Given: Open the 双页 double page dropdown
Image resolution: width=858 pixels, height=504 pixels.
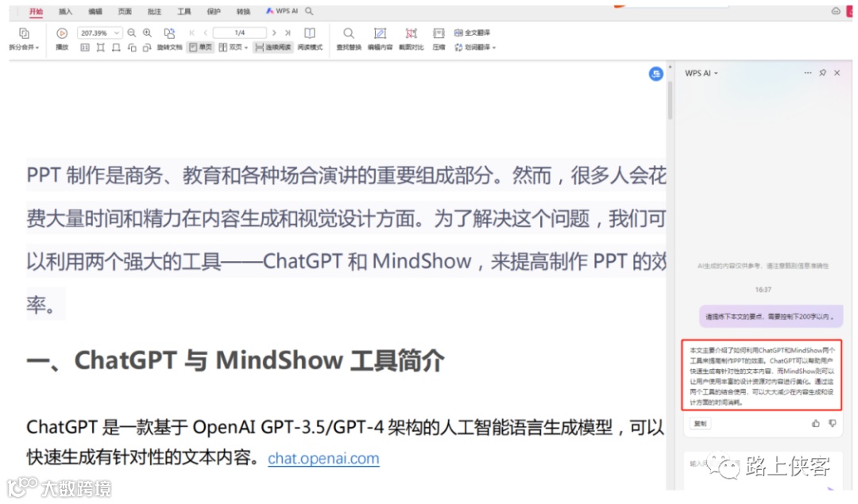Looking at the screenshot, I should pos(234,48).
